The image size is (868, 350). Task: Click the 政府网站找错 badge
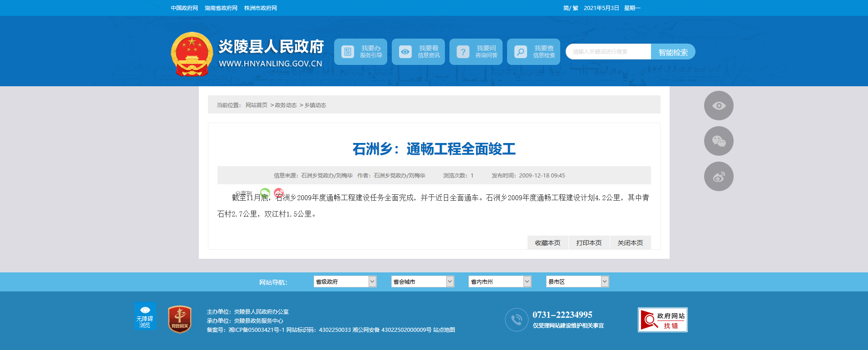click(x=662, y=320)
